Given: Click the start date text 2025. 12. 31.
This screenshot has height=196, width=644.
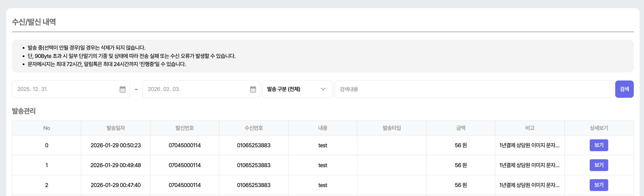Looking at the screenshot, I should (x=33, y=89).
